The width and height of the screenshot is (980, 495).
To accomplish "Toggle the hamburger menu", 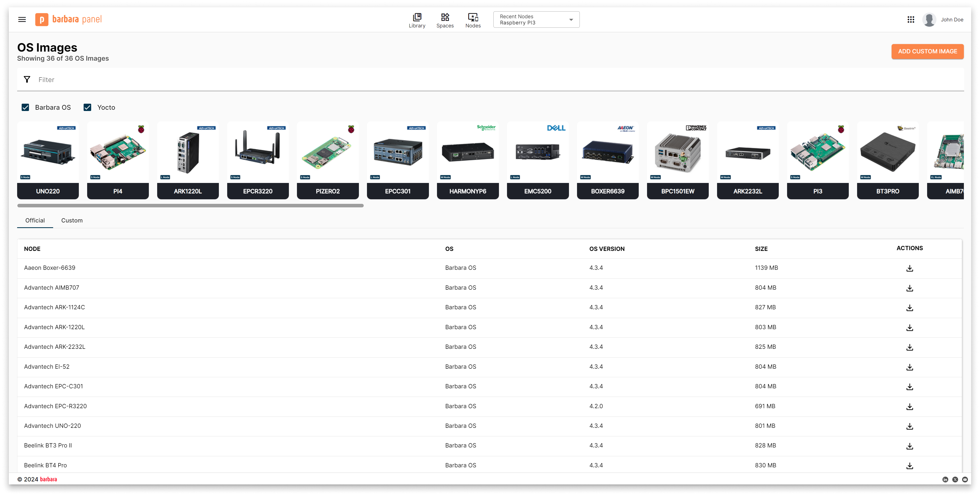I will (x=22, y=19).
